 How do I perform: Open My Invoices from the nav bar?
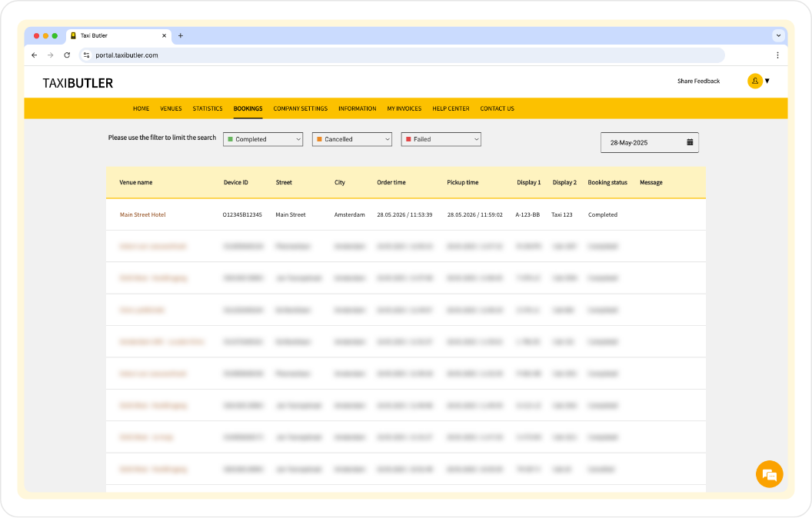click(x=404, y=108)
